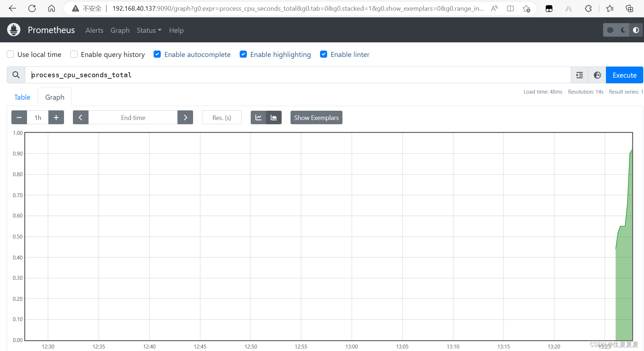This screenshot has height=351, width=644.
Task: Disable the Enable linter checkbox
Action: tap(324, 54)
